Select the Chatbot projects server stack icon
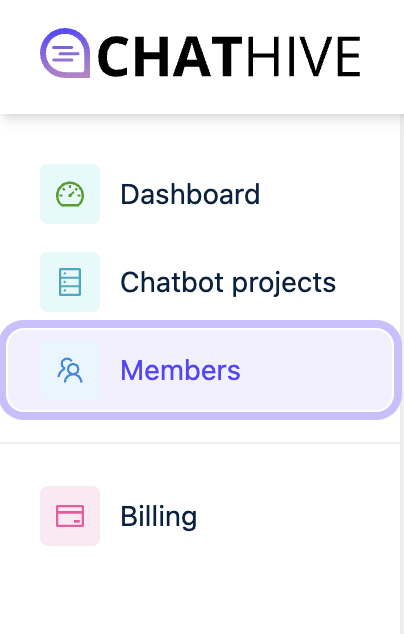This screenshot has height=634, width=404. click(x=70, y=282)
